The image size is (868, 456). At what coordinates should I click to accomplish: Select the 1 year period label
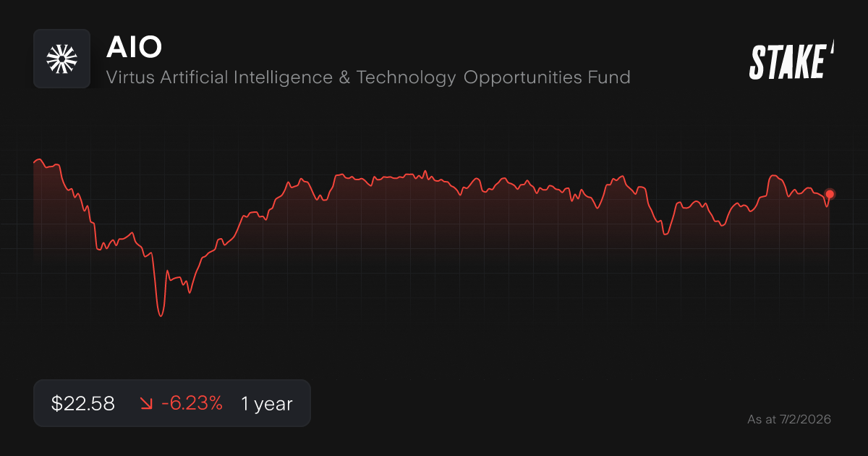tap(267, 404)
